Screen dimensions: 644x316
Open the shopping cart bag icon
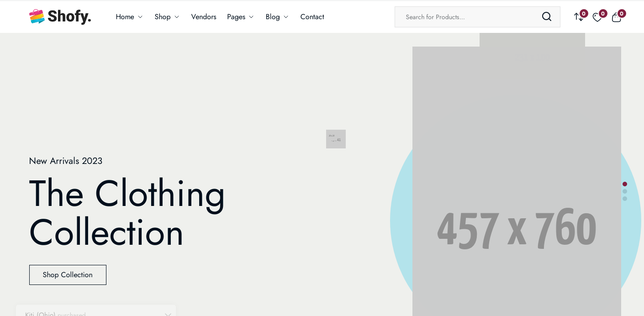click(x=617, y=17)
